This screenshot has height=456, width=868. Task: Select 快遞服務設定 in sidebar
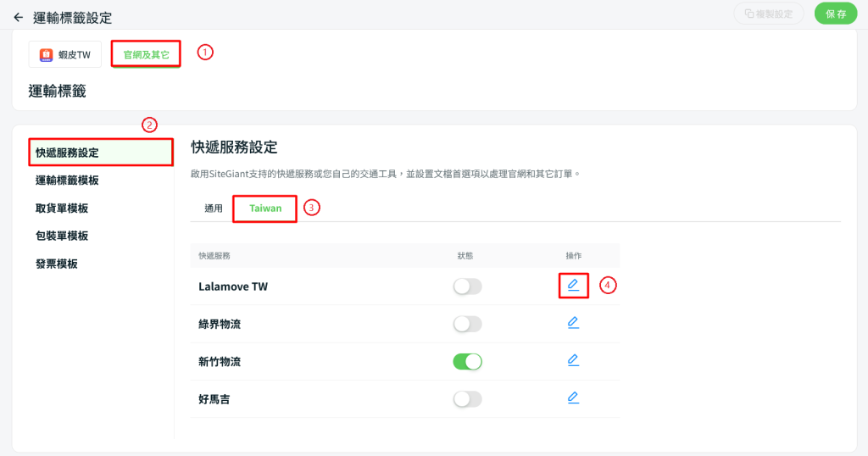(x=101, y=153)
